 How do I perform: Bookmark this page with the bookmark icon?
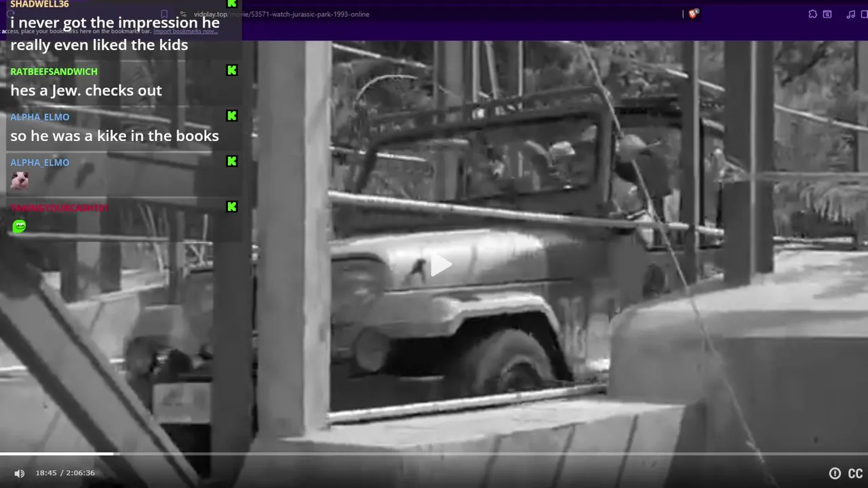164,14
